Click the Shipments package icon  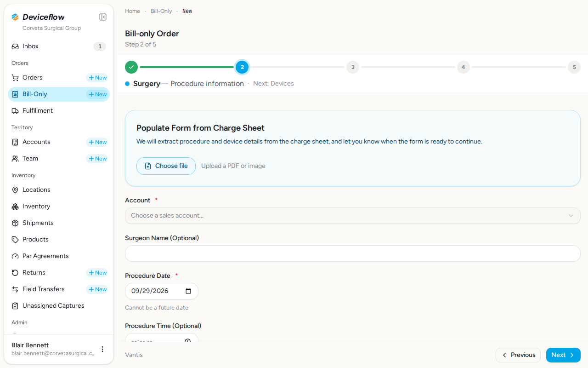(15, 223)
